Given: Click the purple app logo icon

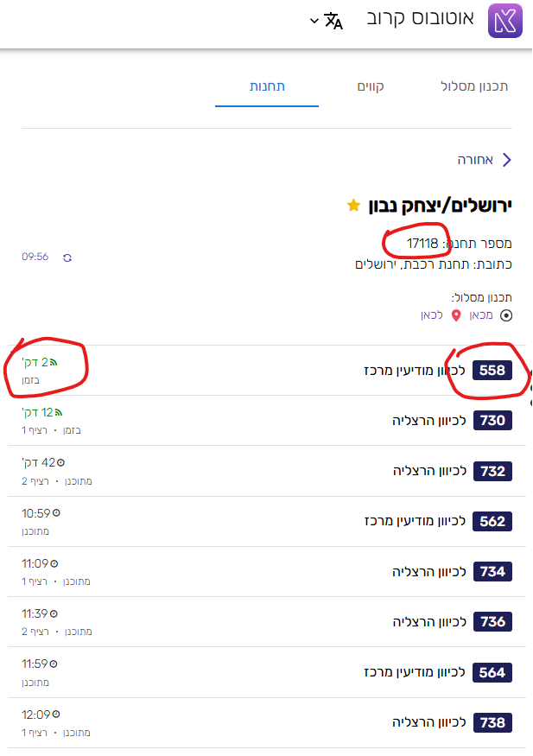Looking at the screenshot, I should click(505, 19).
